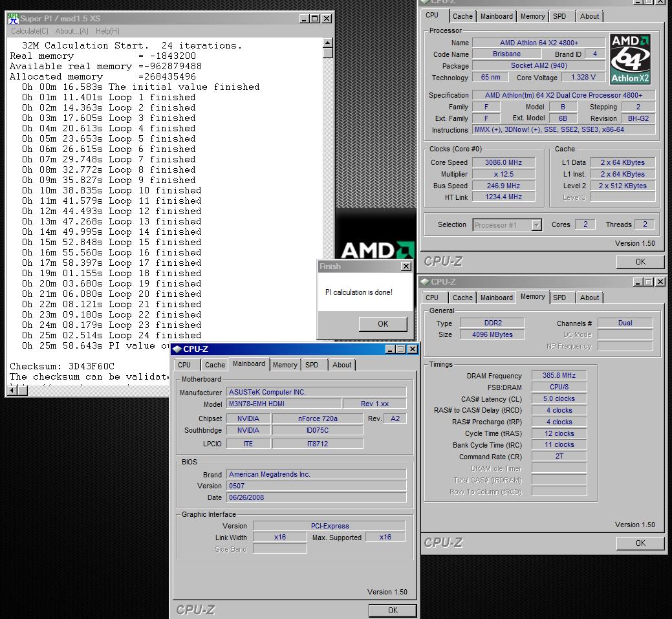
Task: Select About tab in top CPU-Z window
Action: 589,16
